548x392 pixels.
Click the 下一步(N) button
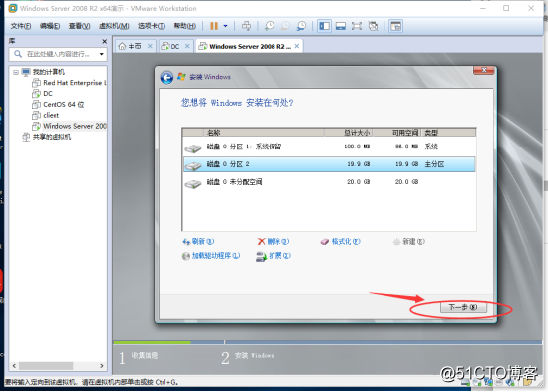[x=463, y=307]
